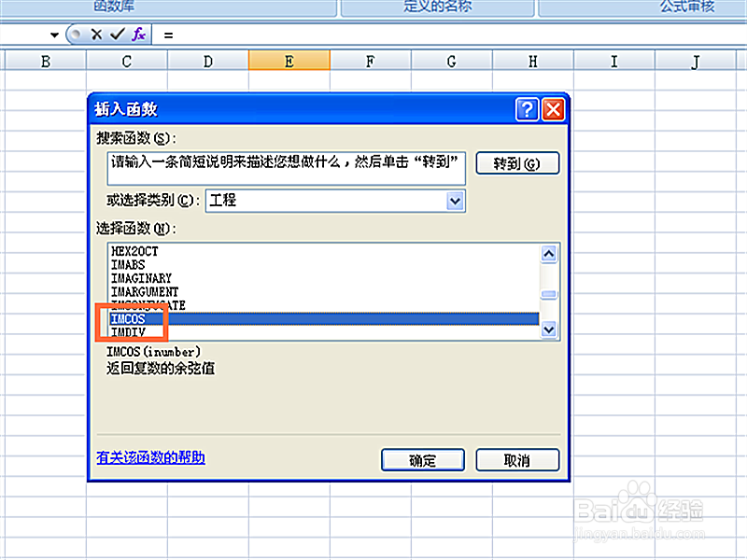Open the 有关该函数的帮助 help link
Viewport: 747px width, 560px height.
[150, 457]
